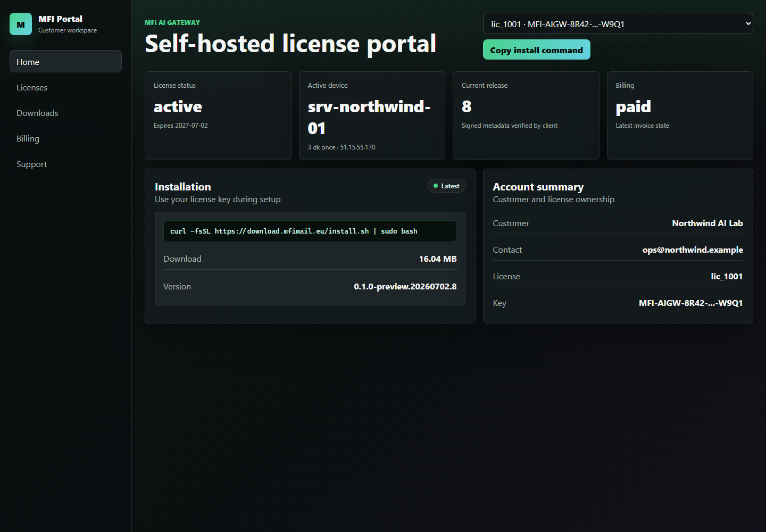Screen dimensions: 766x532
Task: Go to Licenses in the sidebar
Action: (65, 87)
